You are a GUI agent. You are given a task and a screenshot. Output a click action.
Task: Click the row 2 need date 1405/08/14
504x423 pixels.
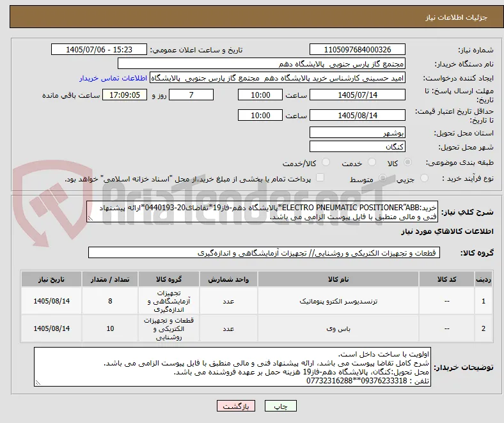(51, 328)
